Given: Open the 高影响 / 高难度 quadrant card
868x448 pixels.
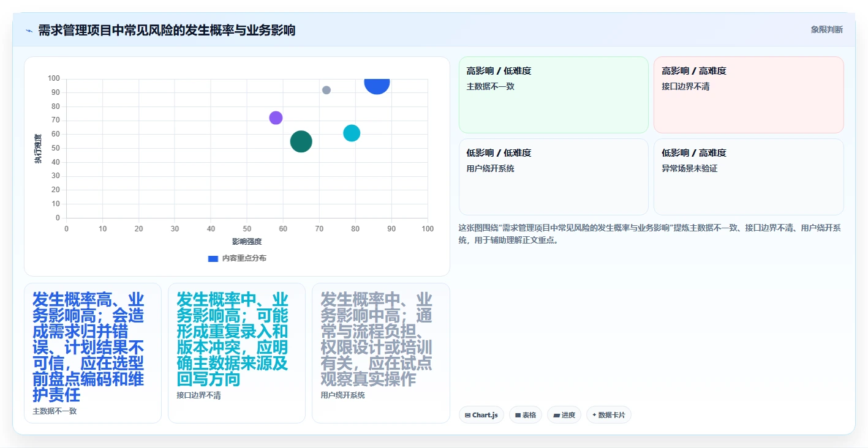Looking at the screenshot, I should (749, 94).
